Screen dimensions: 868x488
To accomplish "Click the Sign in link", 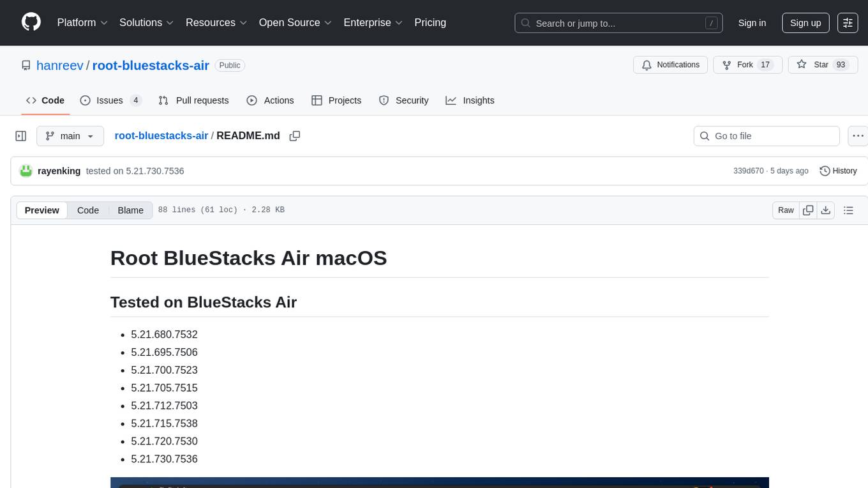I will (x=752, y=23).
